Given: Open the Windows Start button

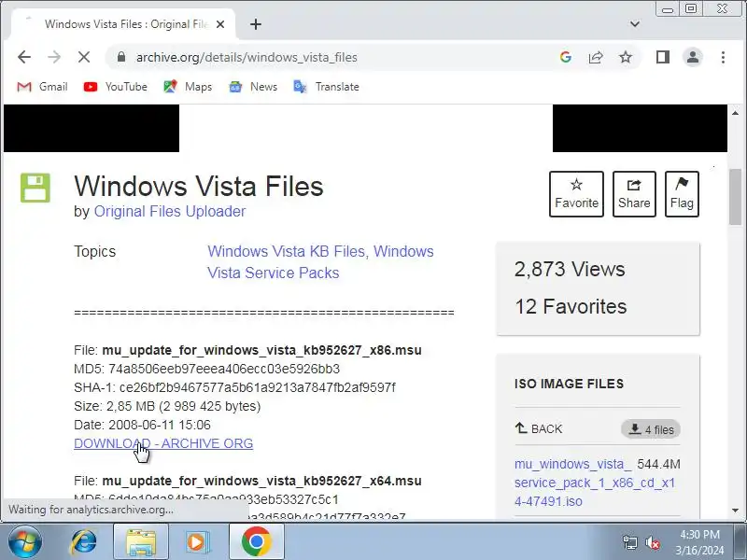Looking at the screenshot, I should [24, 541].
